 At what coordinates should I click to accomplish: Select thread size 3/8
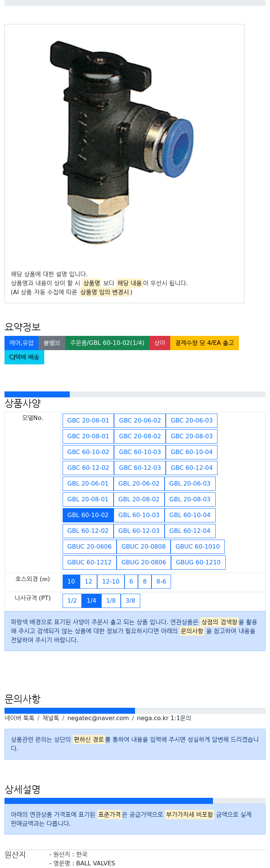130,601
